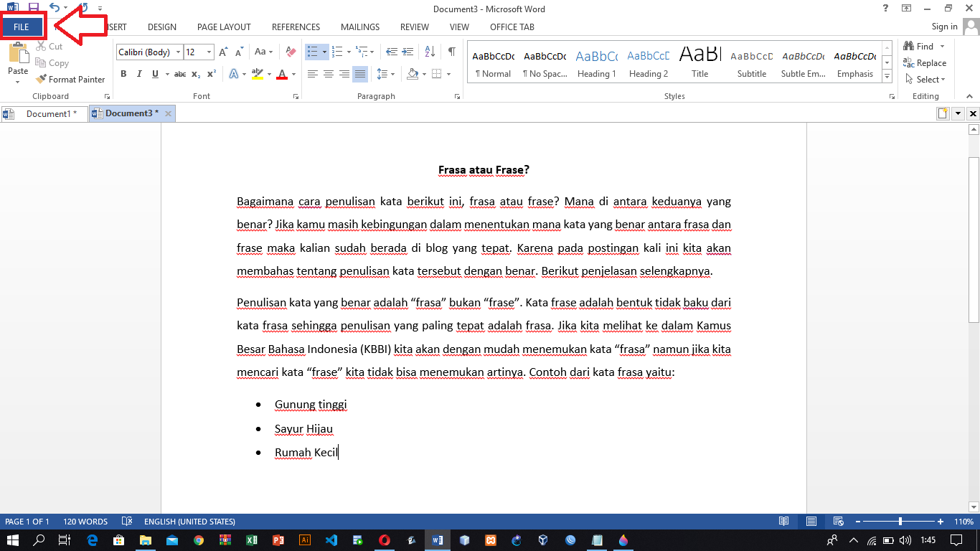
Task: Open the Paste options dropdown arrow
Action: (18, 82)
